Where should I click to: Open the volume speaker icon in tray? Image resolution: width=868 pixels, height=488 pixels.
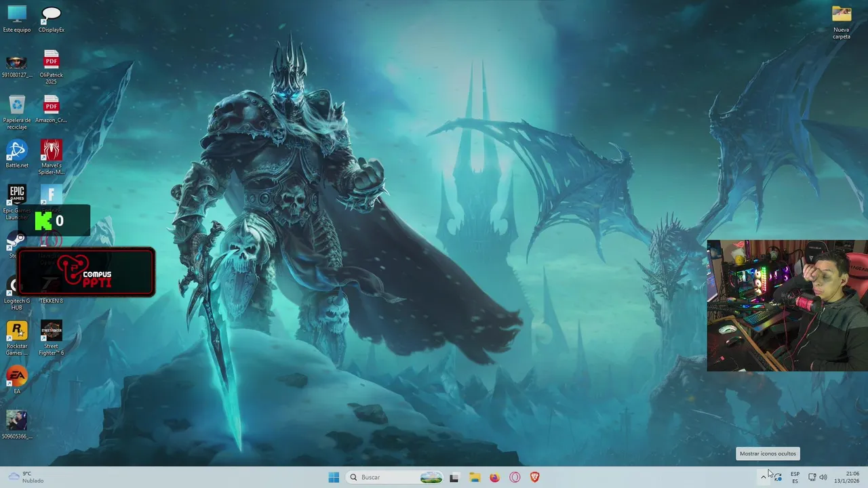823,477
